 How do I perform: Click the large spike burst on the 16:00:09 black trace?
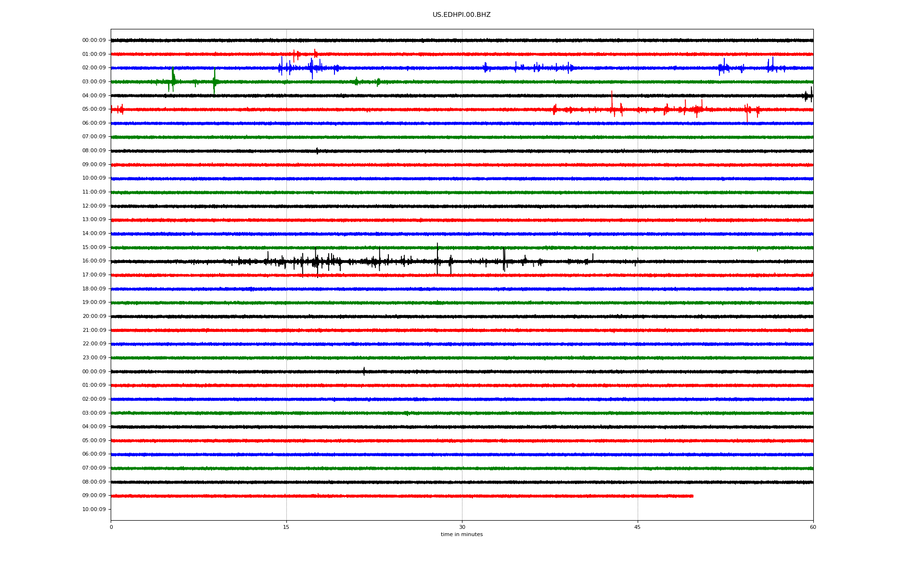(x=316, y=262)
